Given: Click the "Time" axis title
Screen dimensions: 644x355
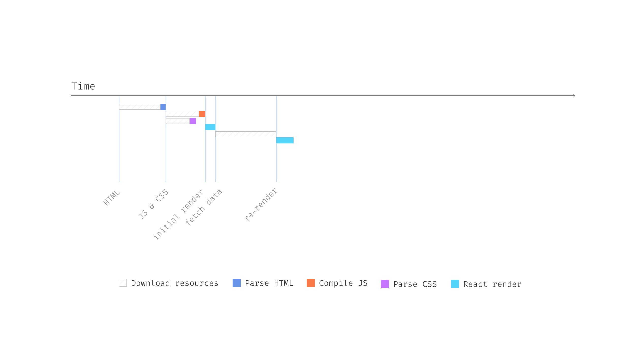Looking at the screenshot, I should 83,86.
